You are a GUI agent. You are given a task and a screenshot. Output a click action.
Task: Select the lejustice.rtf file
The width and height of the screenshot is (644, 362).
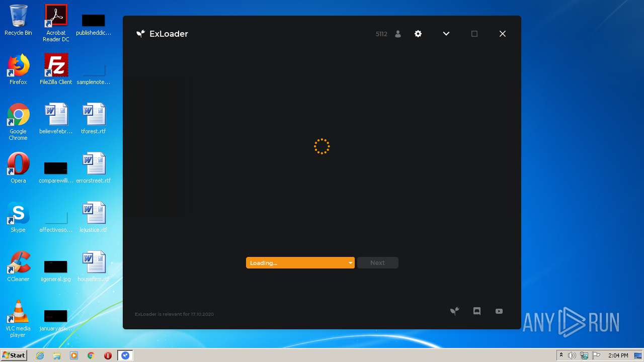pos(94,217)
